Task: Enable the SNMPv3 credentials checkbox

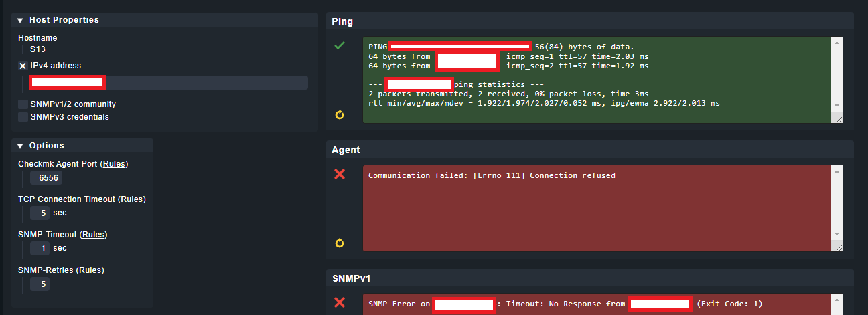Action: point(23,116)
